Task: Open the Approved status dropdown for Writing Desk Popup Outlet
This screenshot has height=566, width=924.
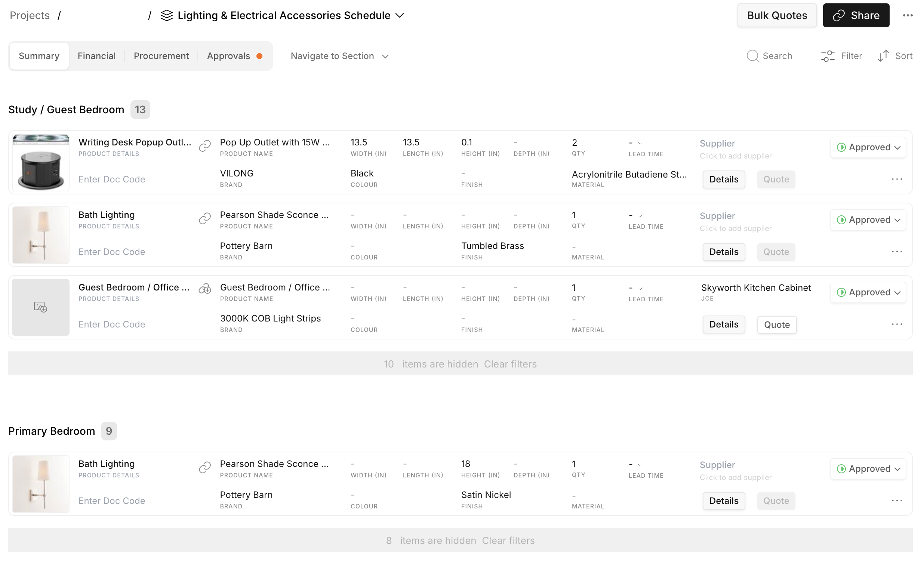Action: (x=868, y=147)
